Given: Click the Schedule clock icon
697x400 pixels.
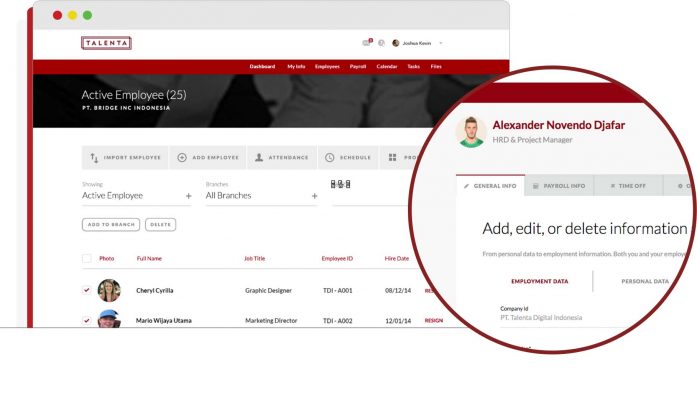Looking at the screenshot, I should coord(329,157).
